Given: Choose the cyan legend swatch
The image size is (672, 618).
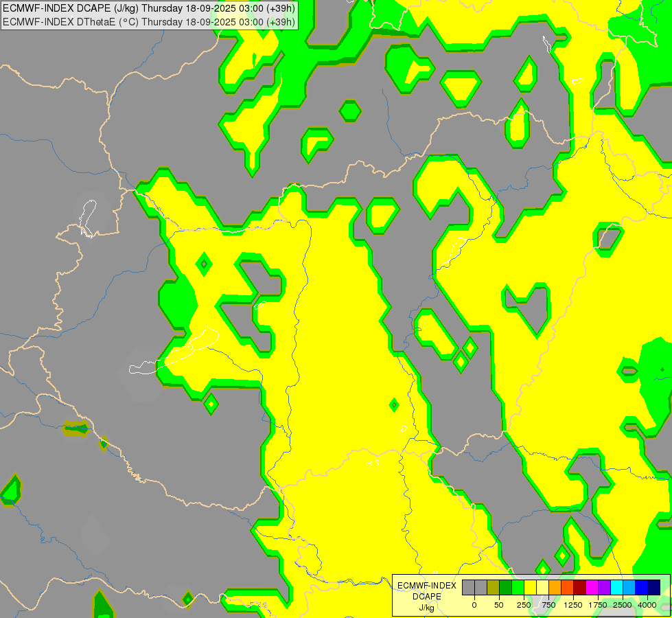Looking at the screenshot, I should coord(616,588).
